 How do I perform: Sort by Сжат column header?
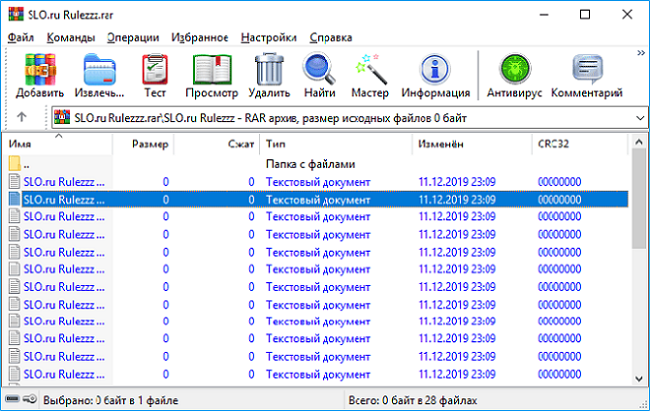coord(216,144)
